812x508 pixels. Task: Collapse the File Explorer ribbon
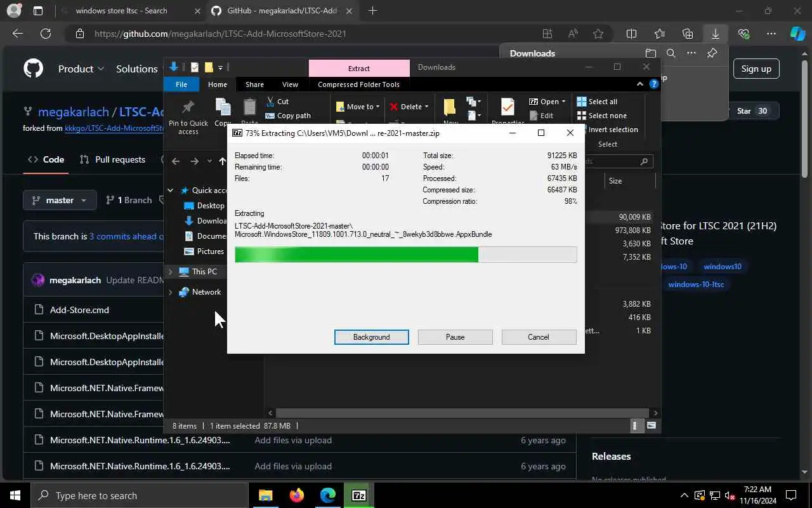coord(639,84)
